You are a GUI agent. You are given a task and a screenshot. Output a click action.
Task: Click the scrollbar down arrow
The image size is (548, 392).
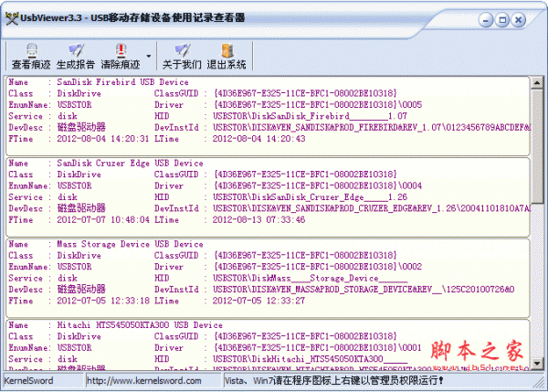537,364
